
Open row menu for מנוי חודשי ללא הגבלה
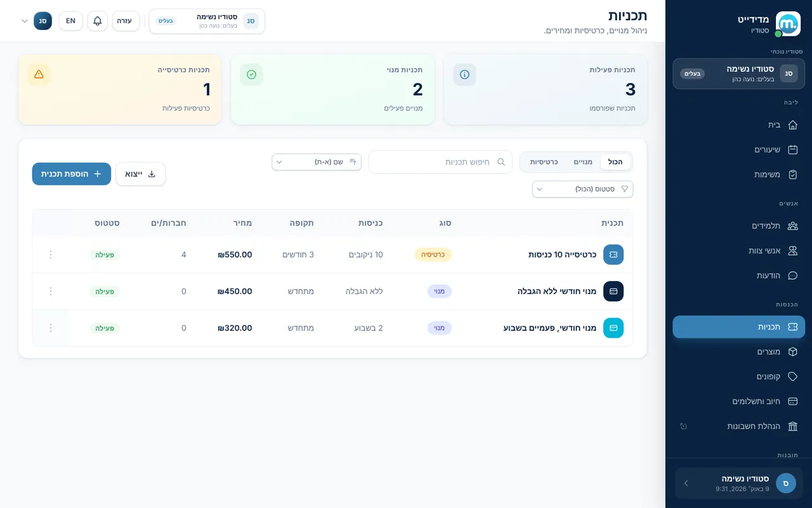click(x=51, y=291)
